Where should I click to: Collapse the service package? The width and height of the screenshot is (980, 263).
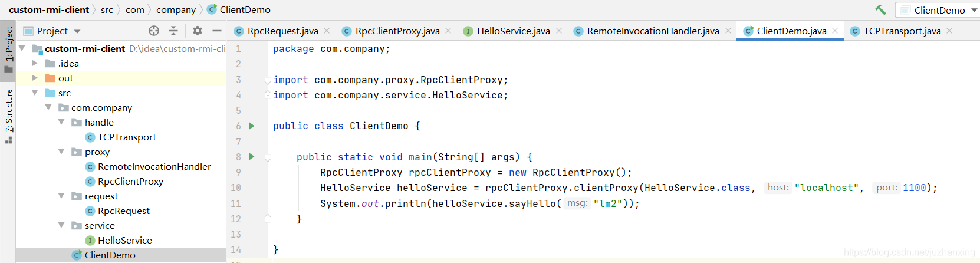(61, 225)
